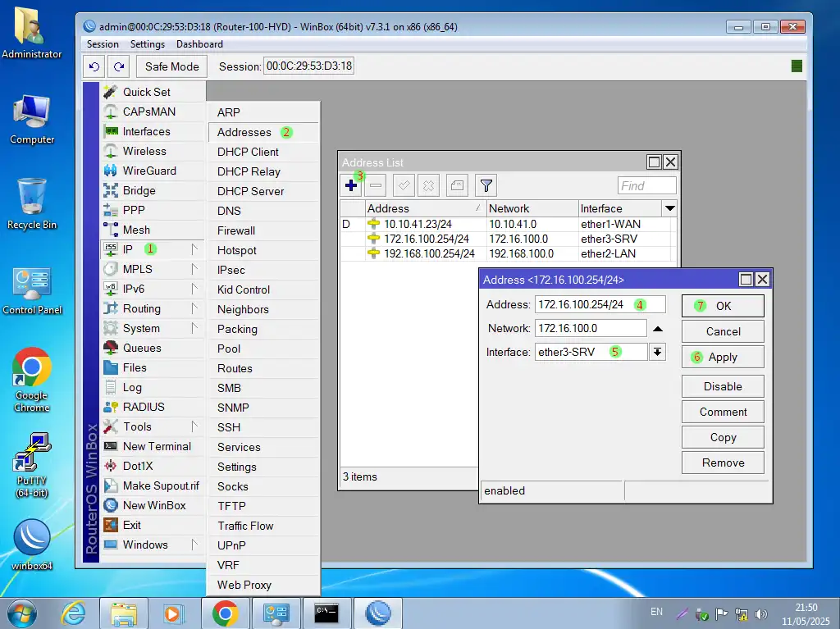Screen dimensions: 840x629
Task: Click the comment icon in Address List toolbar
Action: click(457, 185)
